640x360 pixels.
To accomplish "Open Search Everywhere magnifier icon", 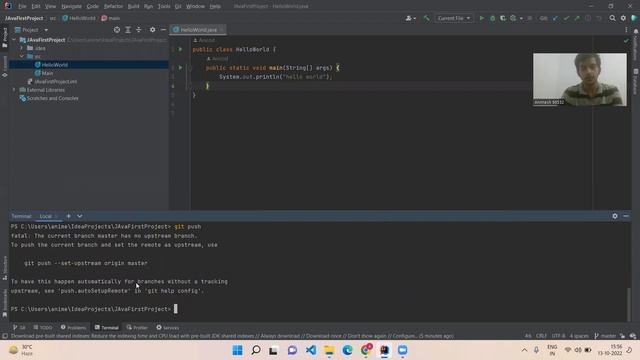I will [x=612, y=18].
